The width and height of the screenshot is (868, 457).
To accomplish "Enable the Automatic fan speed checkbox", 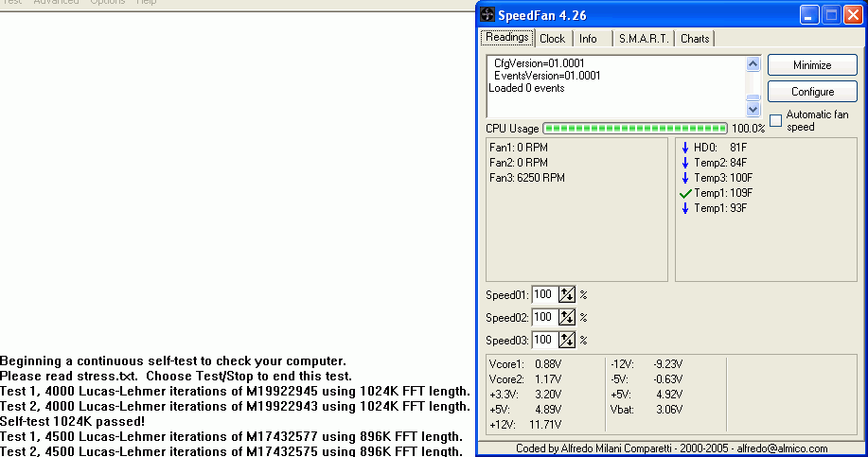I will coord(775,120).
